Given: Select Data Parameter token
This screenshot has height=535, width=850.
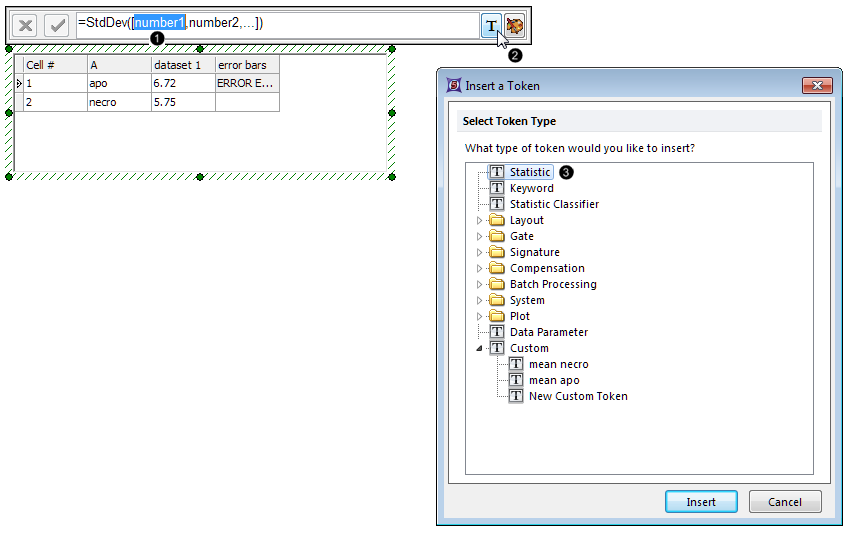Looking at the screenshot, I should click(548, 332).
